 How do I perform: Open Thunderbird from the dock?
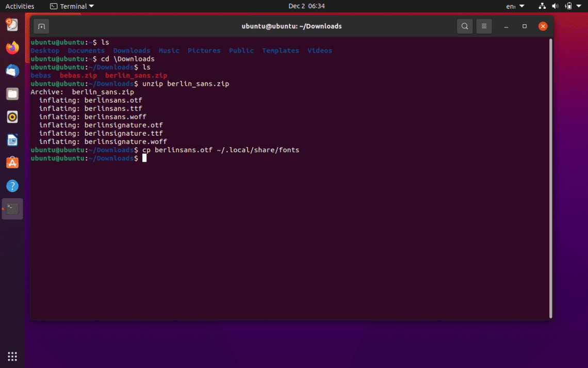[12, 71]
